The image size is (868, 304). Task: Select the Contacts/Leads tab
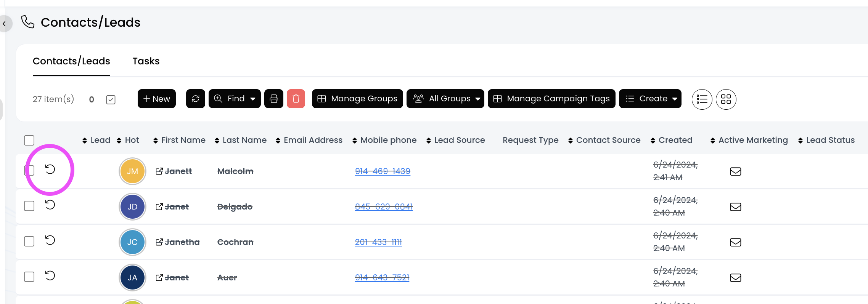(71, 61)
